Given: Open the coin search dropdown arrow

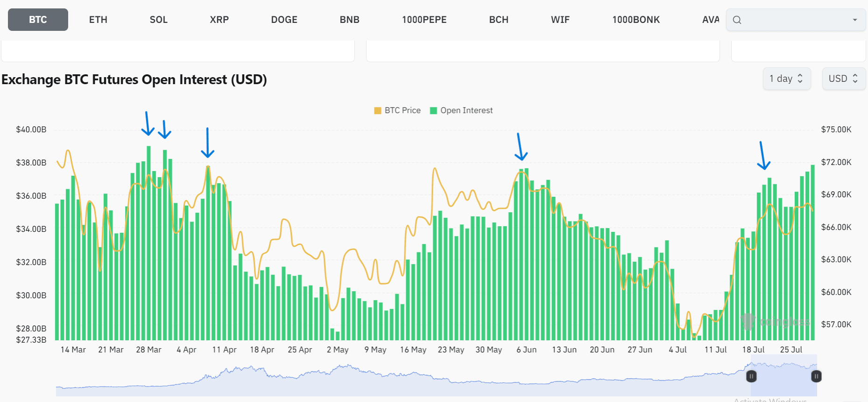Looking at the screenshot, I should click(x=854, y=20).
